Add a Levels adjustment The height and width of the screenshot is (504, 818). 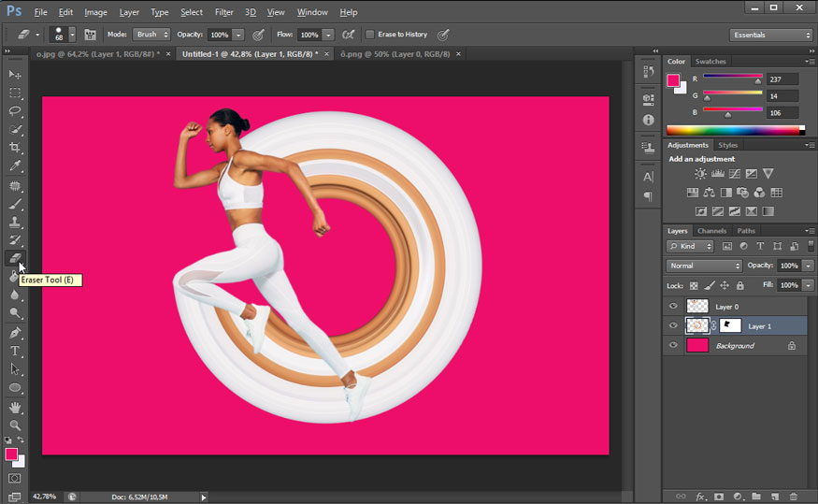click(717, 174)
